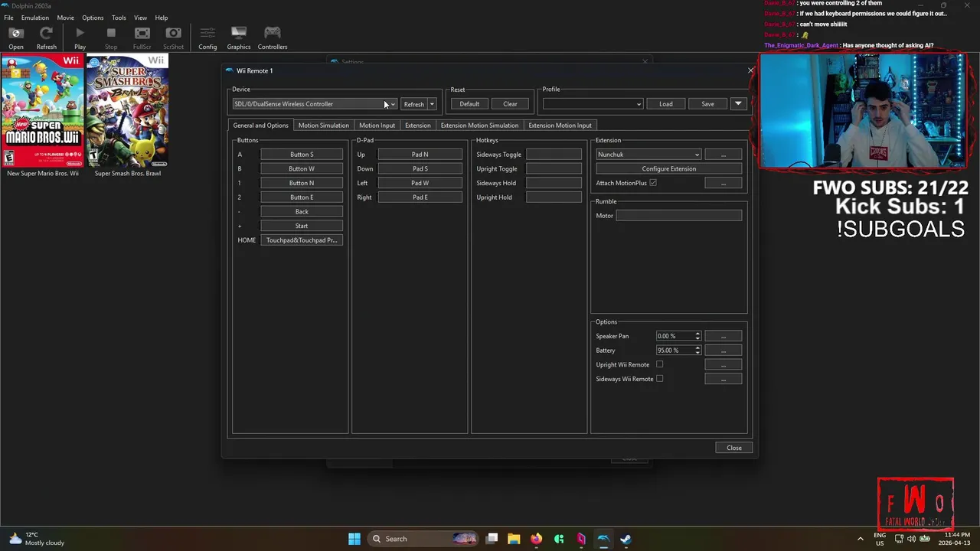Open the Options menu
This screenshot has width=980, height=551.
(x=93, y=18)
